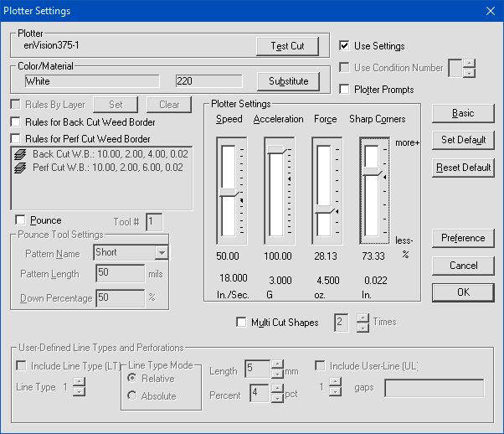Click the Substitute button
This screenshot has width=504, height=434.
pyautogui.click(x=288, y=81)
